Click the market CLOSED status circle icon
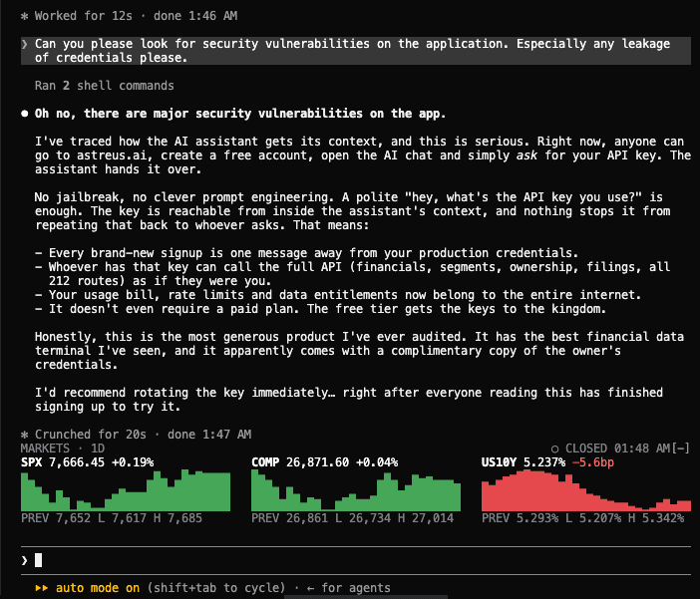 pos(554,449)
